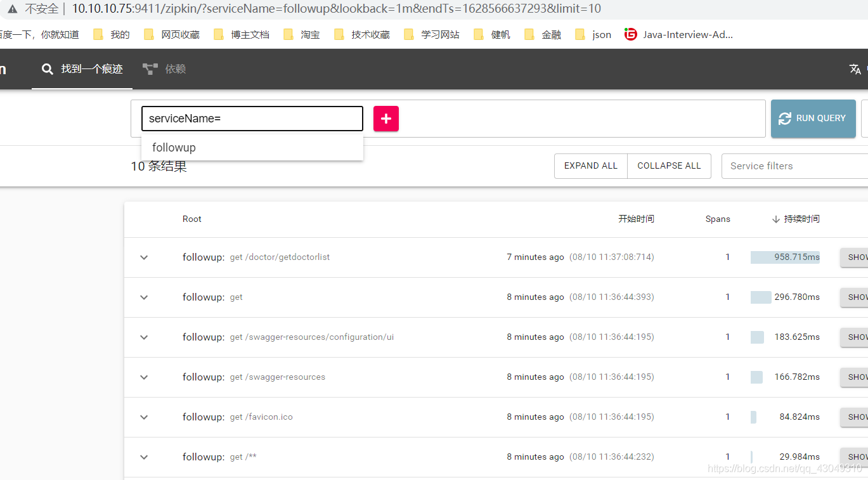Show the 296.780ms trace details

[x=854, y=297]
